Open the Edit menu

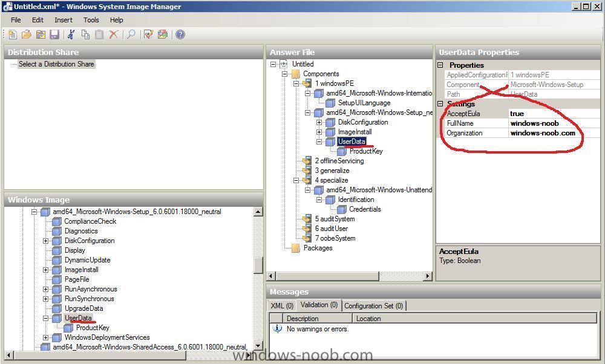38,20
